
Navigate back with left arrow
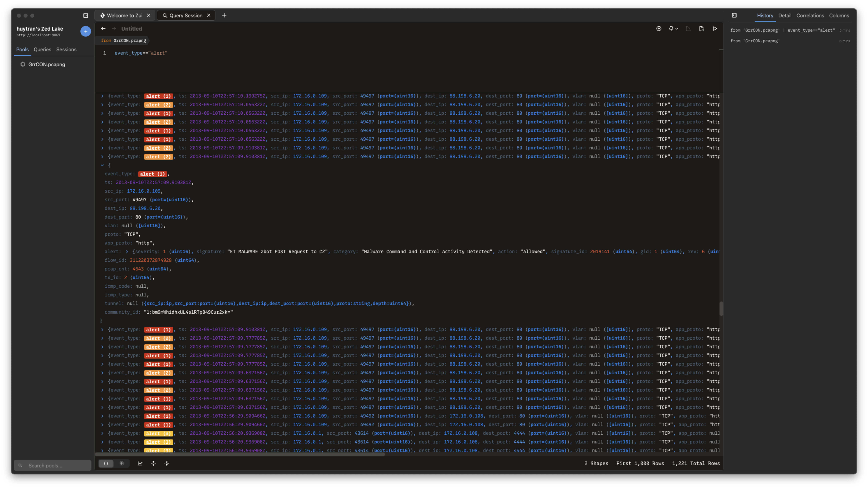[104, 29]
